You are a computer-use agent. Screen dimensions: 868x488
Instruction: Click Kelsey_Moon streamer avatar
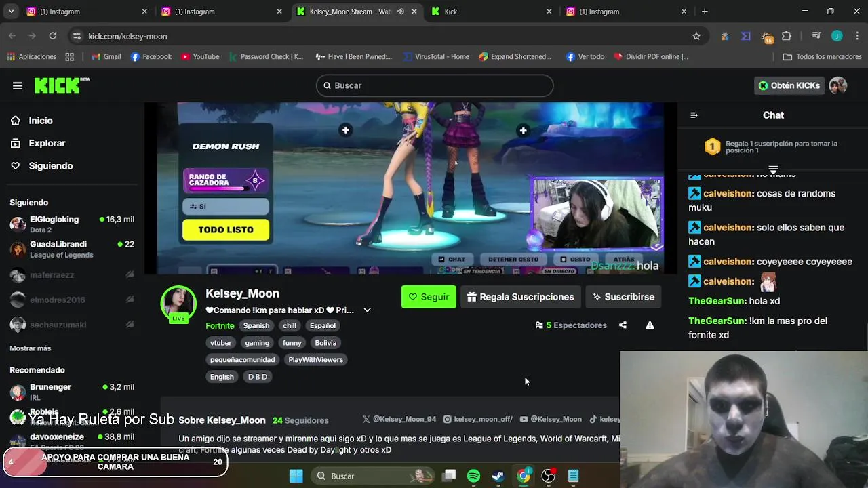(178, 303)
